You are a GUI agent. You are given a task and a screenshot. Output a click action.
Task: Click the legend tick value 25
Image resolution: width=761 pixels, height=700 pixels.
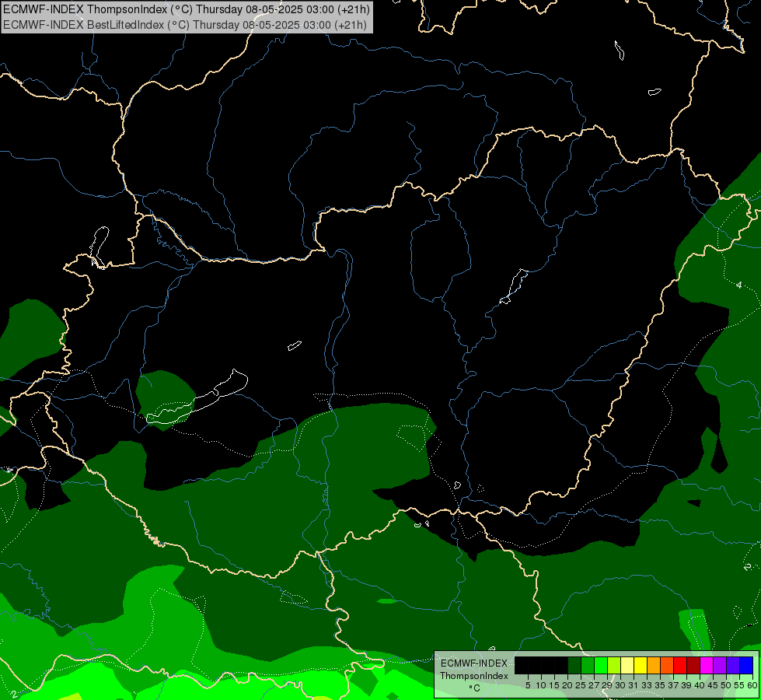tap(581, 685)
